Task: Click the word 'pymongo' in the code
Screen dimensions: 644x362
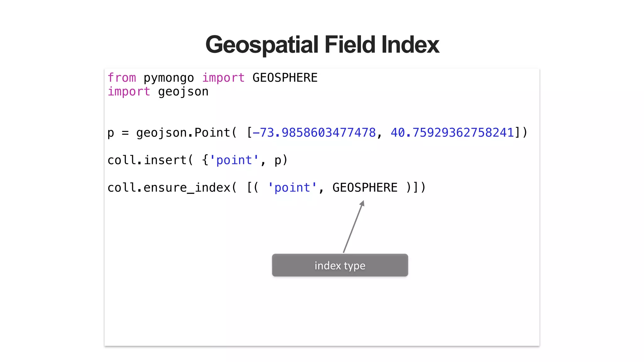Action: pyautogui.click(x=169, y=78)
